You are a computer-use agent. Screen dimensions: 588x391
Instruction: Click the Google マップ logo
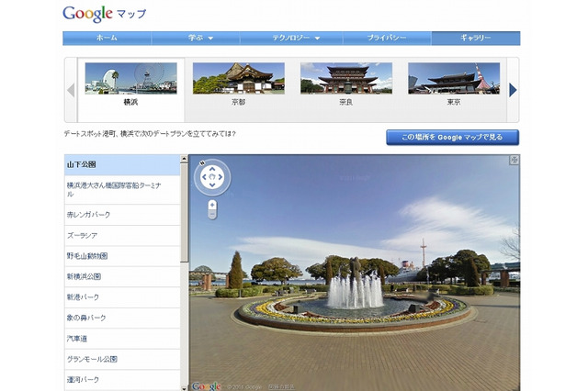(104, 15)
